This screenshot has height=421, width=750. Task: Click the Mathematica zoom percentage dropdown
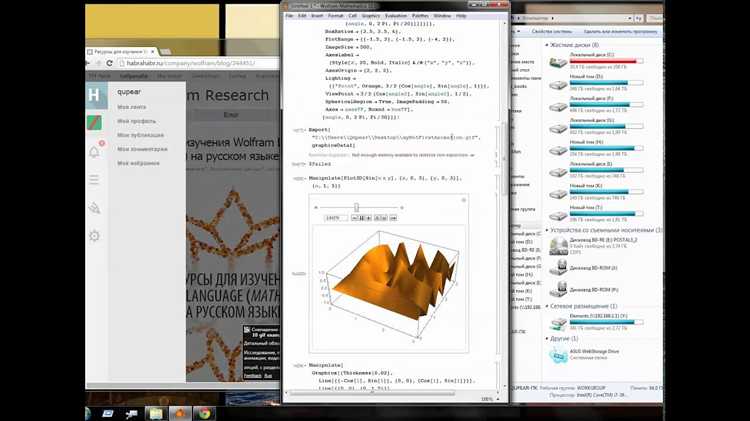click(x=490, y=399)
